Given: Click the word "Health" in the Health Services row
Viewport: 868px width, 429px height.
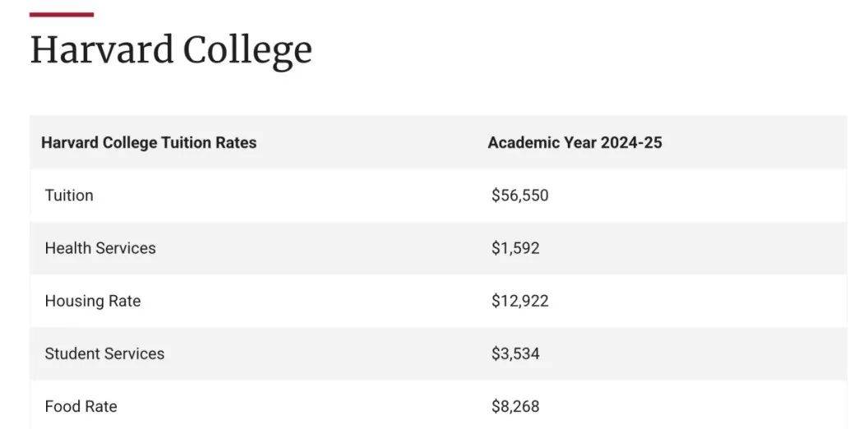Looking at the screenshot, I should (x=67, y=248).
